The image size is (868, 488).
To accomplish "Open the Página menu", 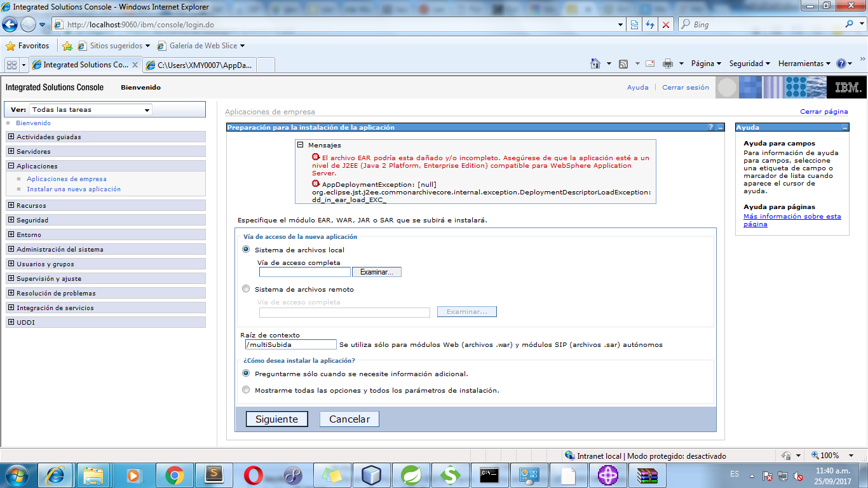I will [706, 64].
